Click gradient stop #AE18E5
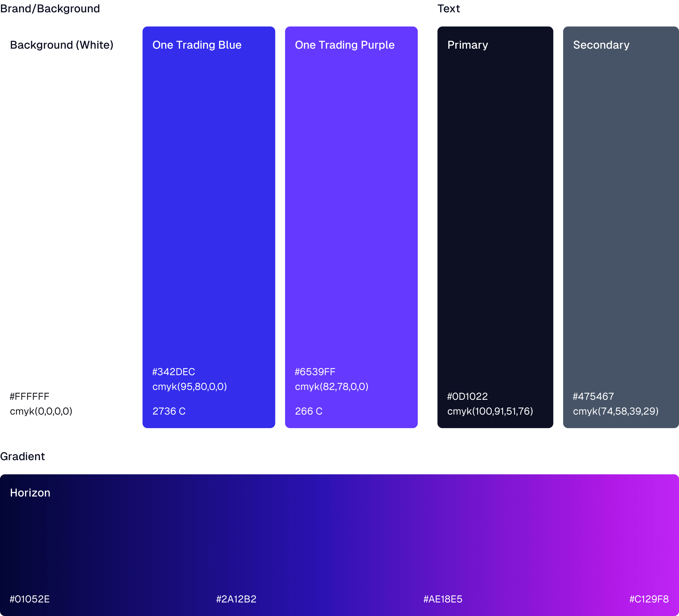This screenshot has width=679, height=616. pyautogui.click(x=443, y=599)
